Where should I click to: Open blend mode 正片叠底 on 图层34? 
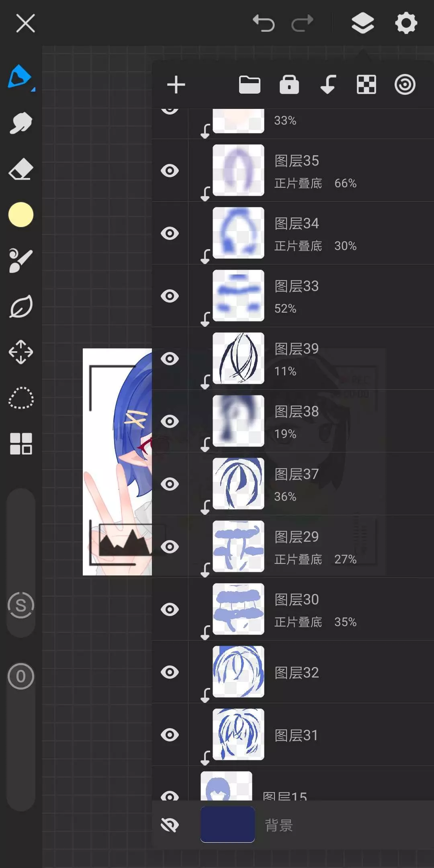click(x=298, y=246)
